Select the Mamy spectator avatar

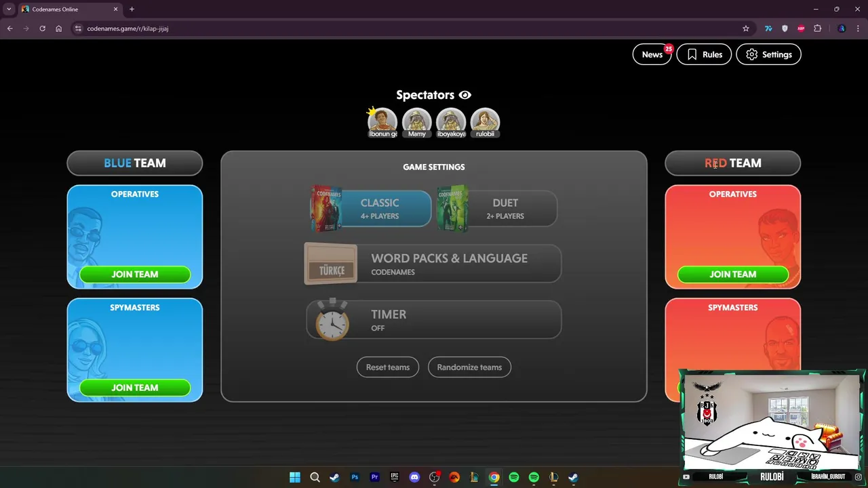pyautogui.click(x=416, y=123)
